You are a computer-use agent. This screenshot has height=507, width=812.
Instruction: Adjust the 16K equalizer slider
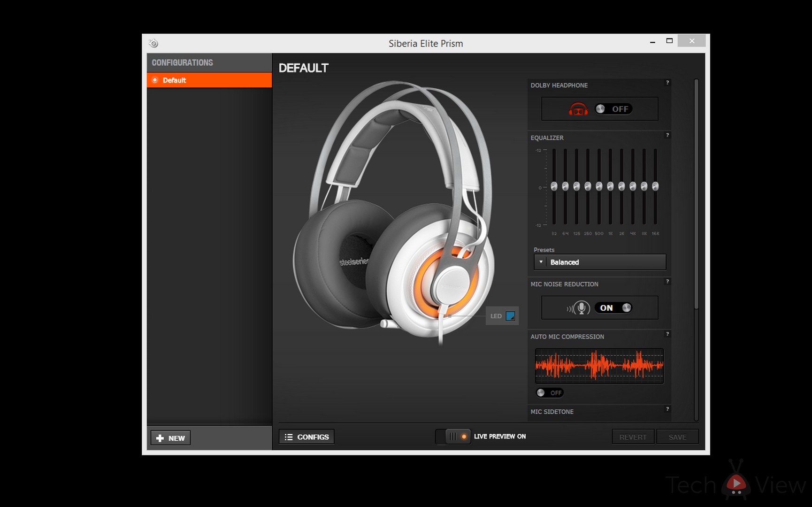click(655, 186)
